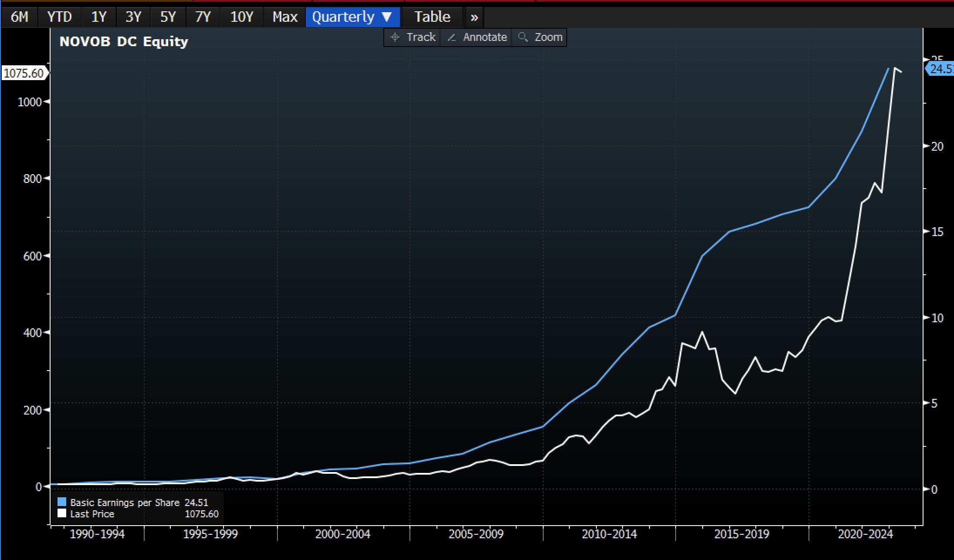Screen dimensions: 954x560
Task: Switch to the 3Y range
Action: pyautogui.click(x=133, y=17)
